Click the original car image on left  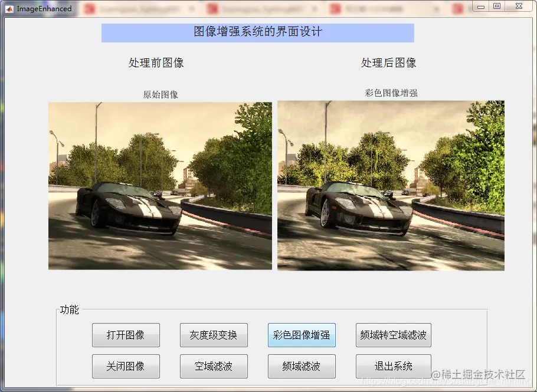160,186
